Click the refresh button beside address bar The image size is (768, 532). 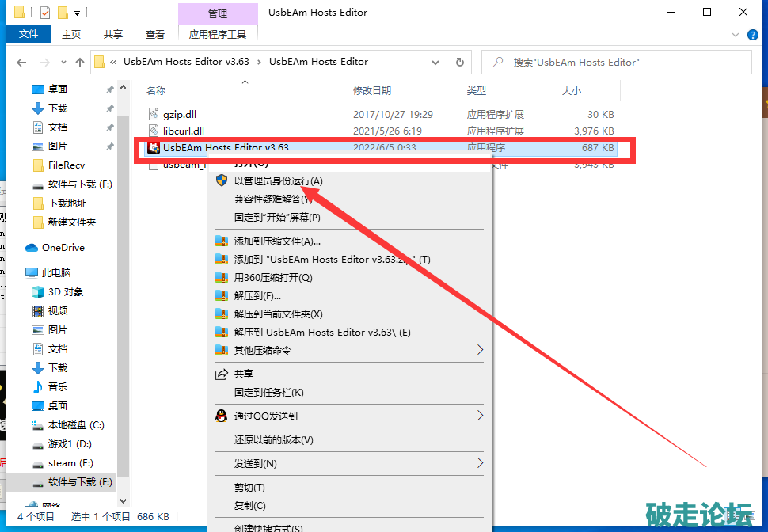pyautogui.click(x=459, y=62)
